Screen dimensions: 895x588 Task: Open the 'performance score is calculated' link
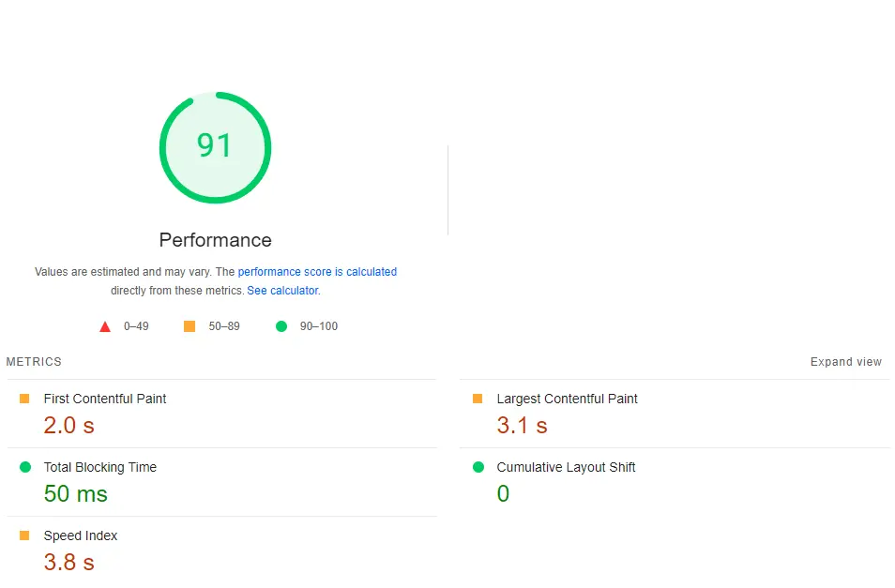click(317, 272)
